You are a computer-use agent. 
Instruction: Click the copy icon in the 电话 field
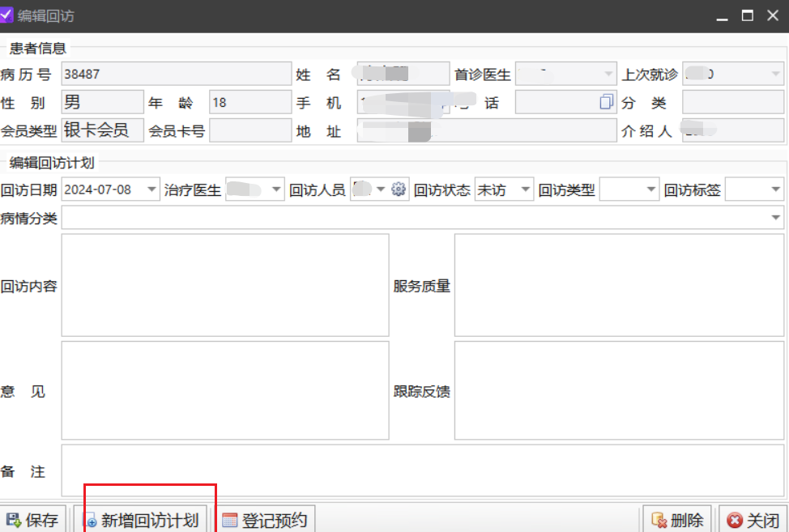[607, 102]
